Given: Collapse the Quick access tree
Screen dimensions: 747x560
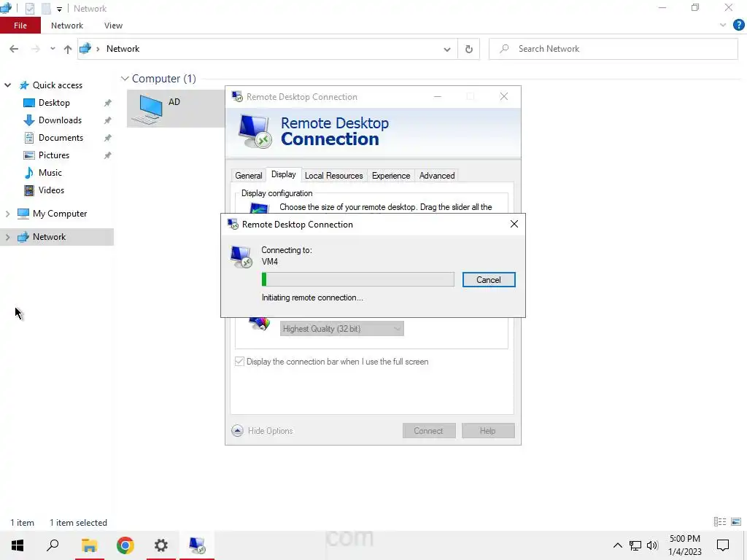Looking at the screenshot, I should [x=7, y=85].
